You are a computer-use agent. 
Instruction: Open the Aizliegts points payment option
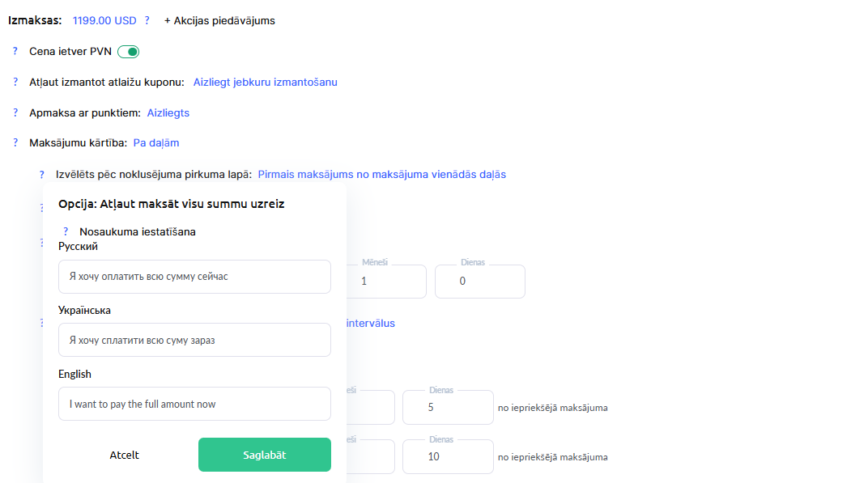point(168,112)
